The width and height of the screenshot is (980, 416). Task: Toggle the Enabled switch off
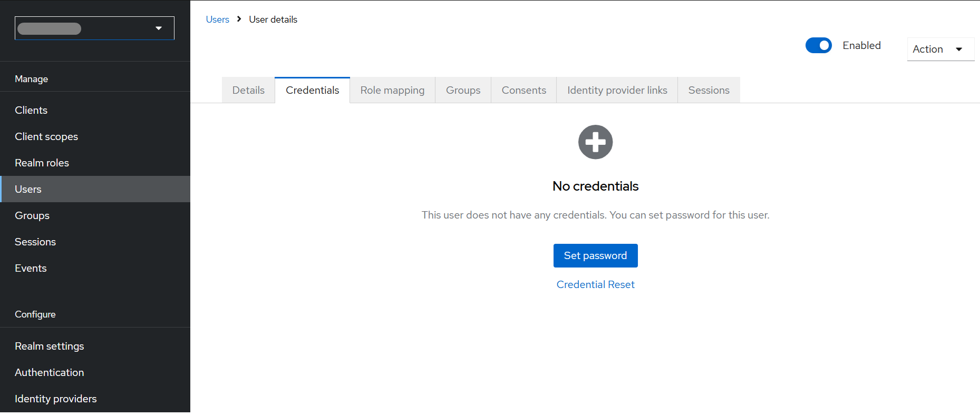818,46
